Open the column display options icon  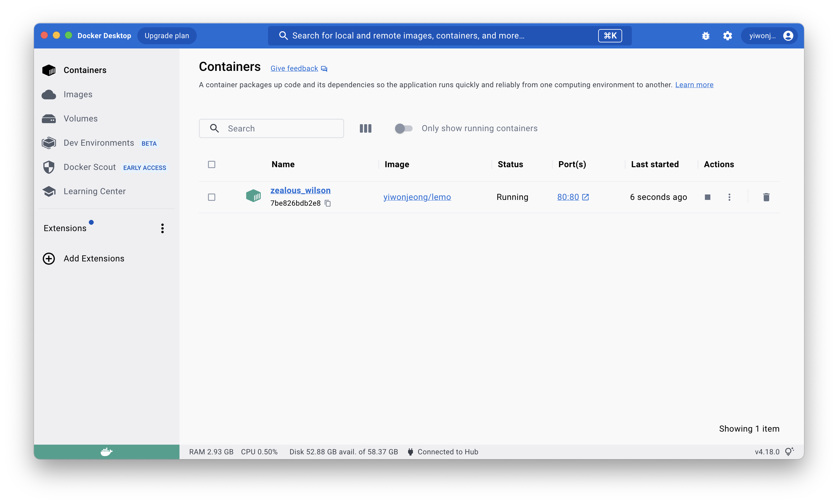[365, 128]
